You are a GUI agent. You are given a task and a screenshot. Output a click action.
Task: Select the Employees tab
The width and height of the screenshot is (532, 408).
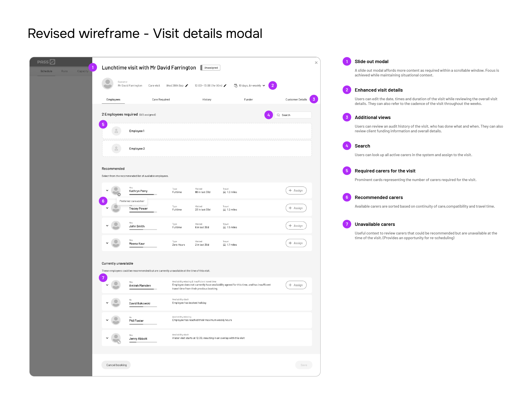pyautogui.click(x=113, y=100)
